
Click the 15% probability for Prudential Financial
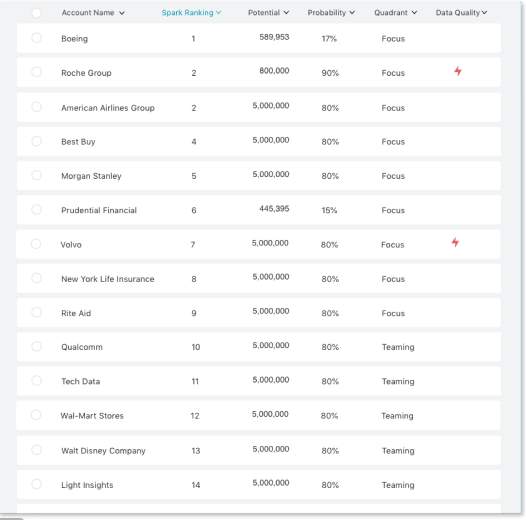[x=329, y=210]
